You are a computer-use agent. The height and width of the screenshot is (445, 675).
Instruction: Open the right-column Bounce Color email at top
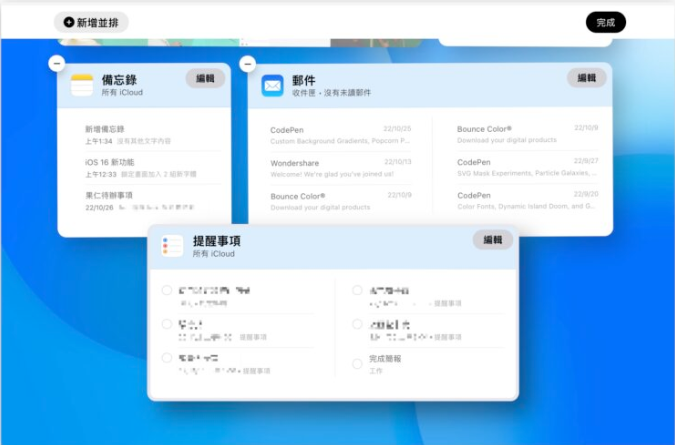point(527,134)
